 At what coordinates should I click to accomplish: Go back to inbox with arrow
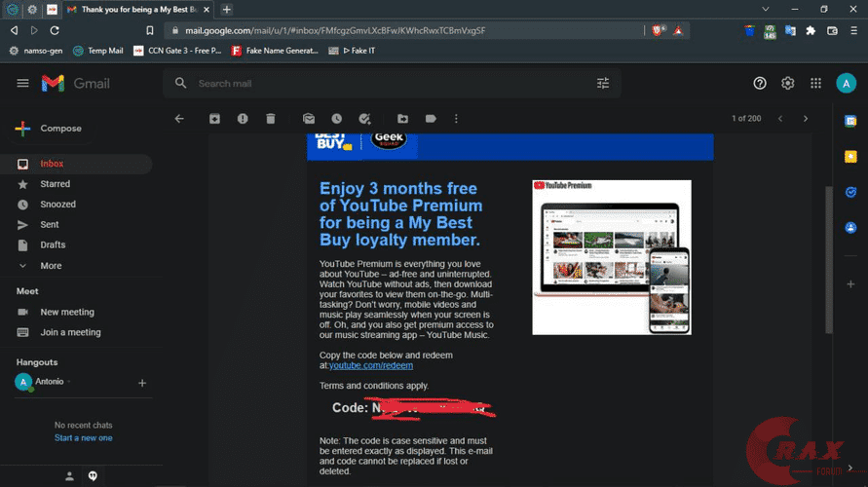178,119
